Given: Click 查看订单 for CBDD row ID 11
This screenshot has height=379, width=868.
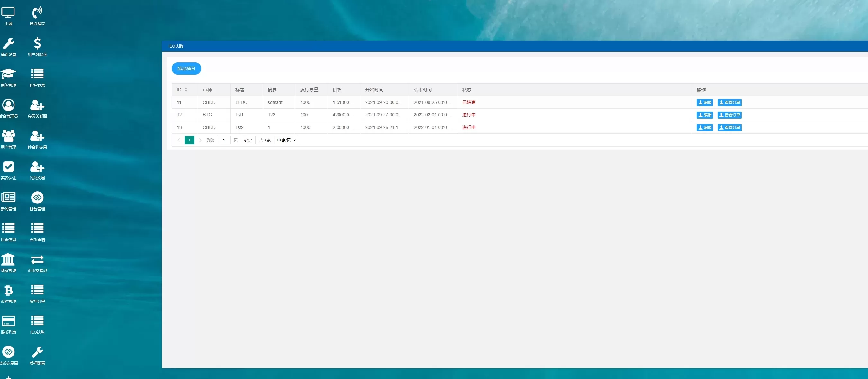Looking at the screenshot, I should 729,102.
